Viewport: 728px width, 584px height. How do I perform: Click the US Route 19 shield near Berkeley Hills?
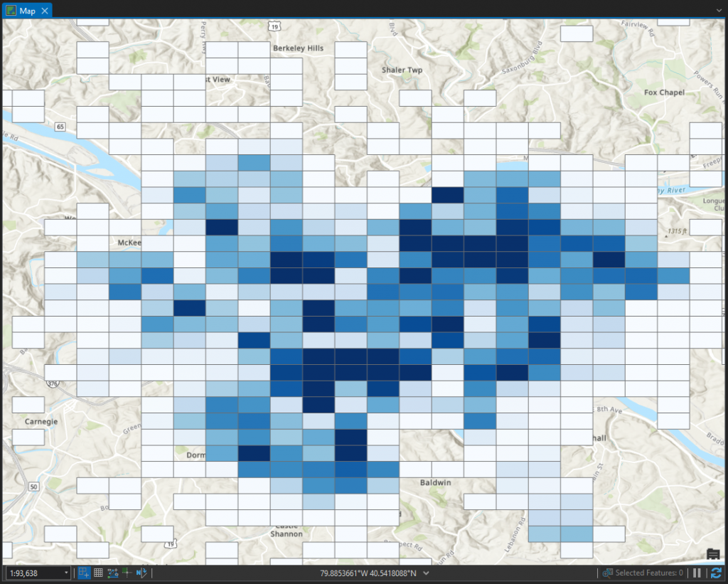pos(274,26)
